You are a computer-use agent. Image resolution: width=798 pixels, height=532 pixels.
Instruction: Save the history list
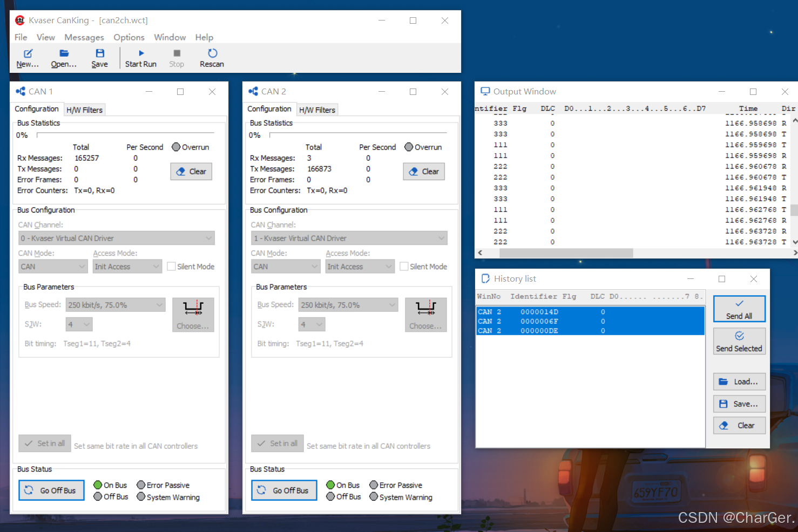pos(739,404)
